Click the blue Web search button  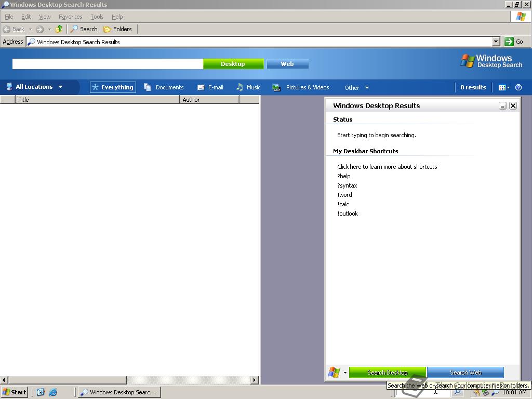287,64
